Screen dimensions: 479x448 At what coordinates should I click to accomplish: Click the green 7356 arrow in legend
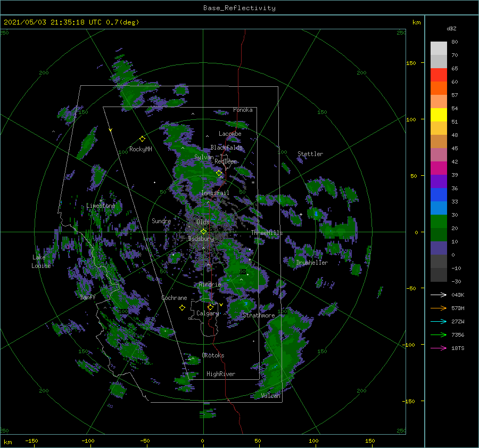pos(439,335)
